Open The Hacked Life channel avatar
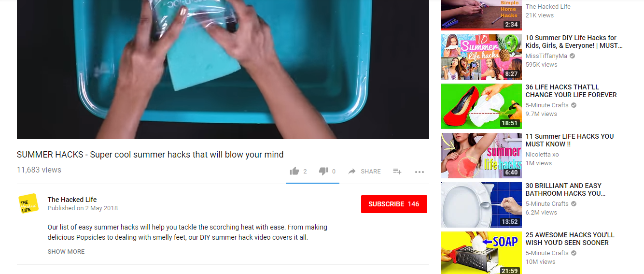Viewport: 644px width, 274px height. pyautogui.click(x=28, y=203)
